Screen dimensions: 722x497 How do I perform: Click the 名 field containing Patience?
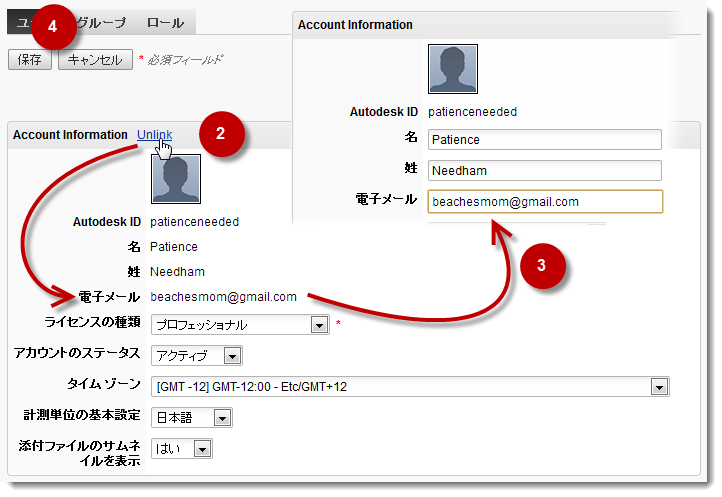tap(545, 140)
